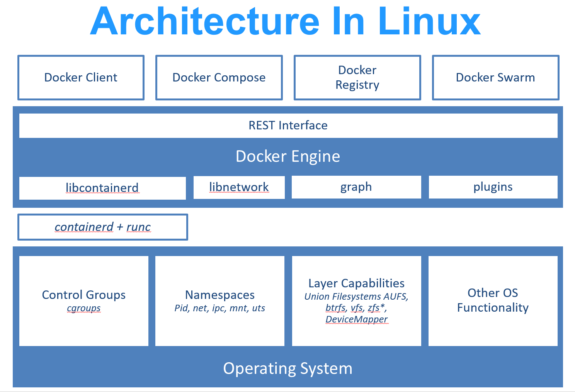This screenshot has height=392, width=575.
Task: Select the Docker Swarm component
Action: click(x=495, y=77)
